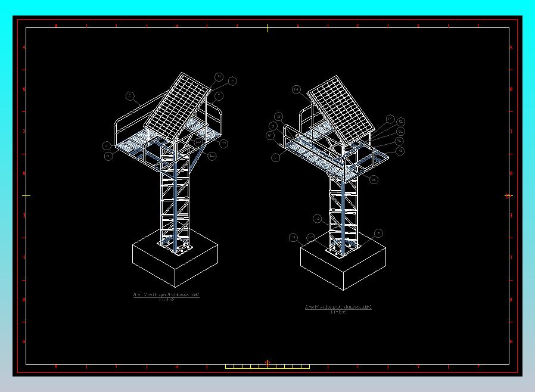Click the yellow centering mark on top border
The image size is (535, 392).
click(267, 27)
